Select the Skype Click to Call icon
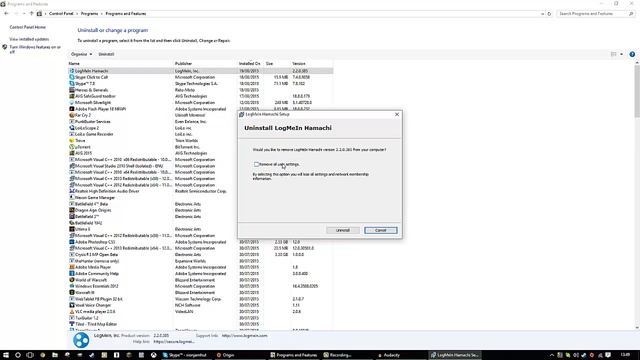 tap(71, 77)
